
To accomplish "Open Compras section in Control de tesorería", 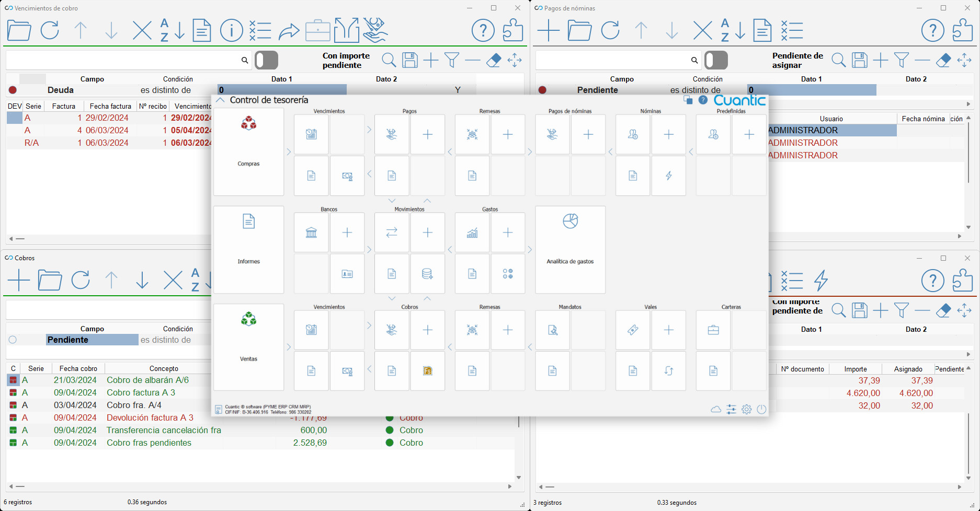I will pos(248,152).
